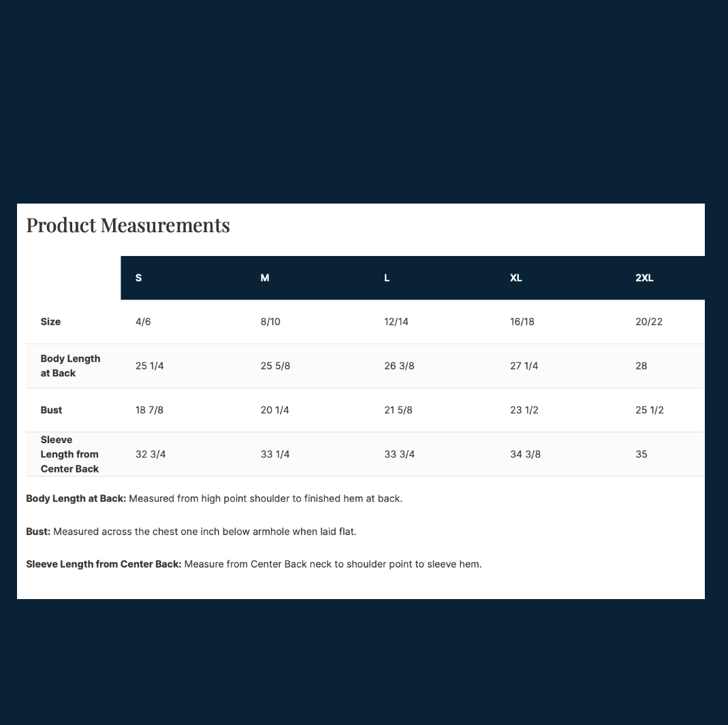Select the Body Length at Back row label
This screenshot has height=725, width=728.
tap(70, 366)
